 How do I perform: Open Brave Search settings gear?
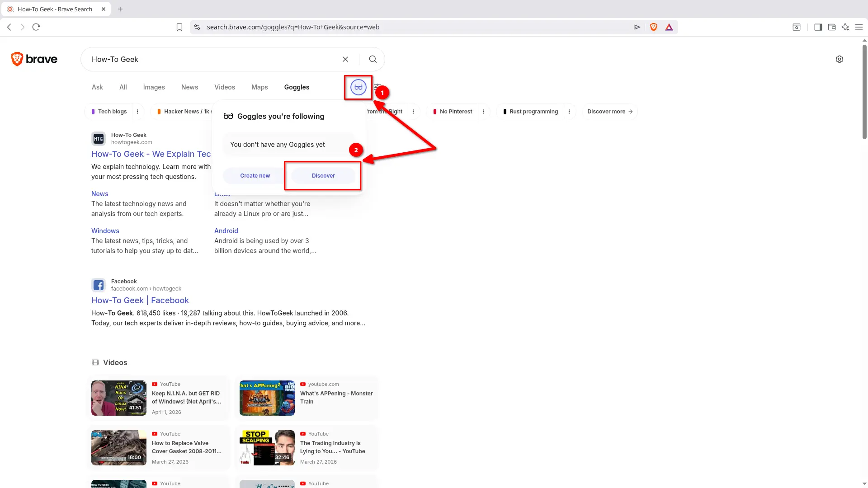tap(840, 59)
